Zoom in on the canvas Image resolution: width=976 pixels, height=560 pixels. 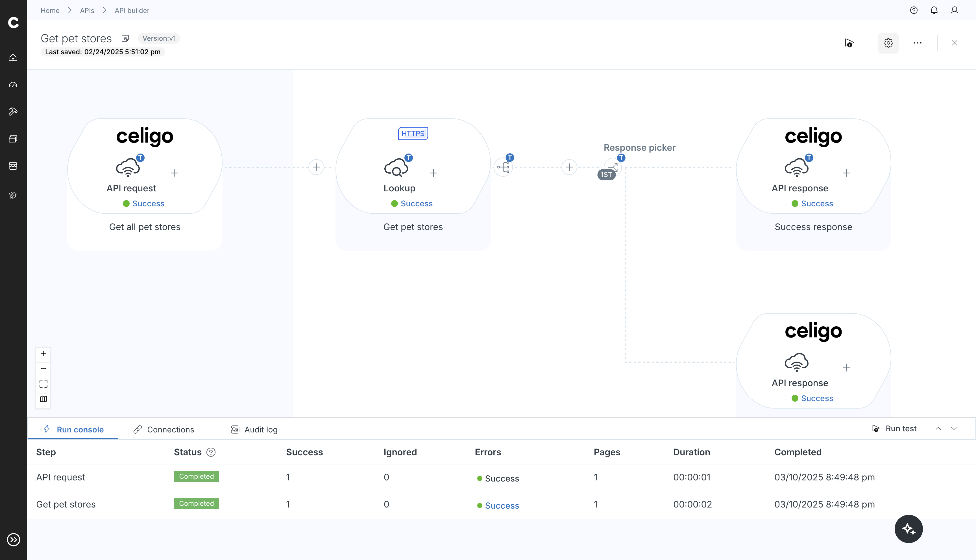pyautogui.click(x=43, y=353)
